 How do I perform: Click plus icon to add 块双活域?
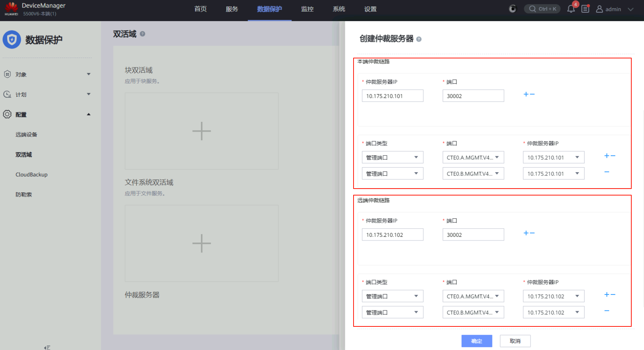(202, 131)
